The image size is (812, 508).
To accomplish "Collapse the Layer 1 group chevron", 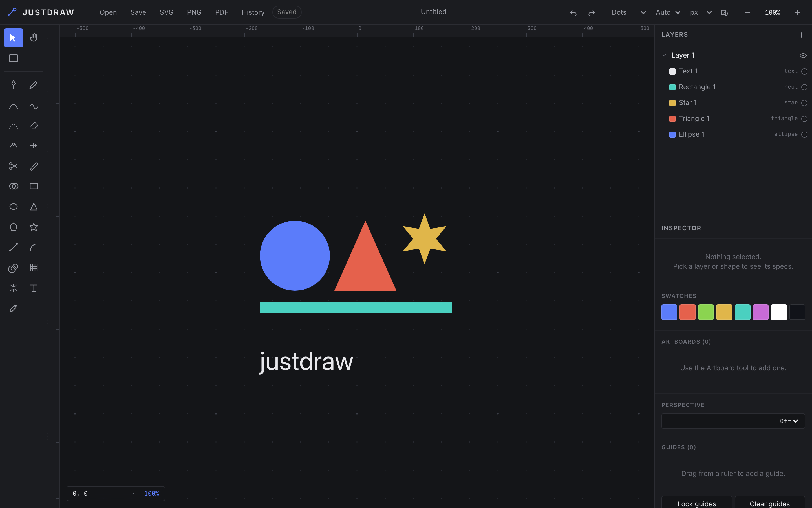I will click(664, 55).
